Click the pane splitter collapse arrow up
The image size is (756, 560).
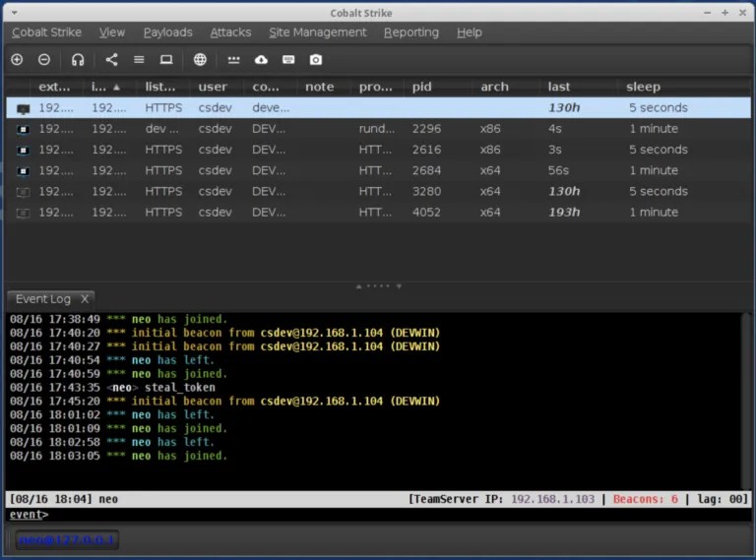point(358,286)
